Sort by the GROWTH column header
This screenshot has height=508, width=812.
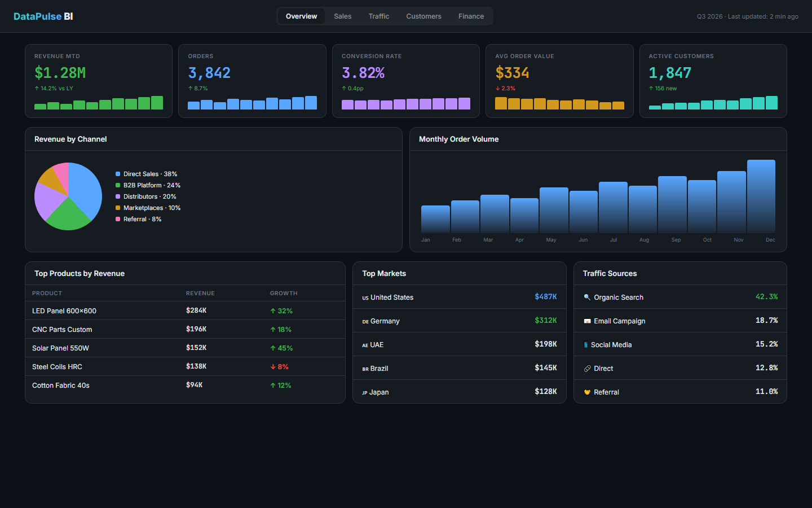[x=284, y=294]
